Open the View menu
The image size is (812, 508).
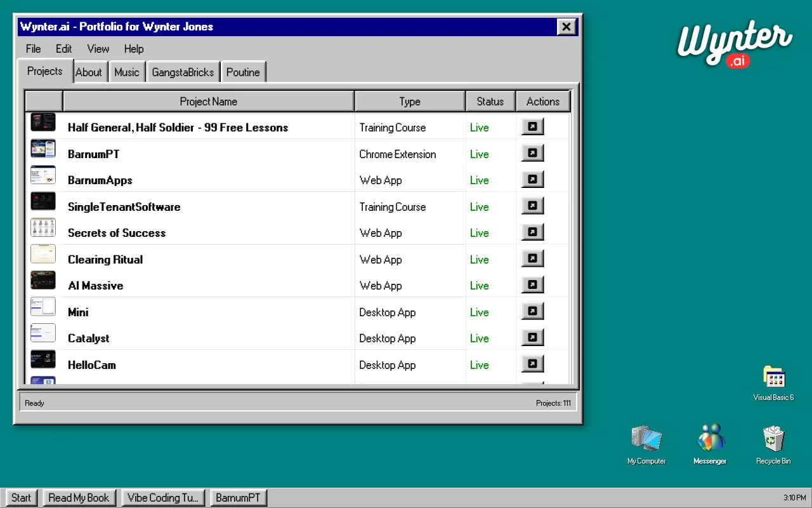(x=98, y=49)
